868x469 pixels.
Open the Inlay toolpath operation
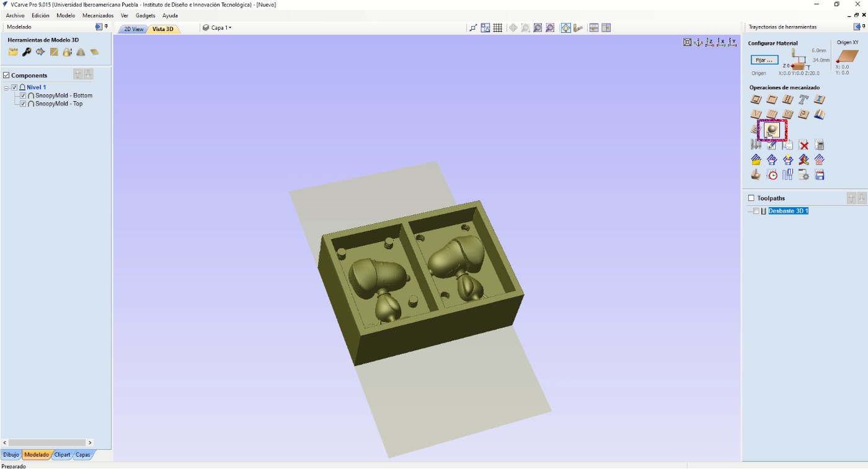[820, 99]
